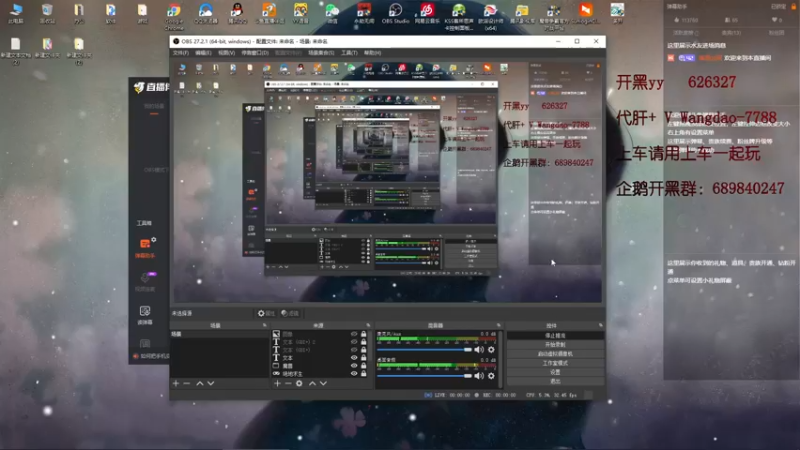This screenshot has width=800, height=450.
Task: Open the 视图(V) menu
Action: [227, 53]
